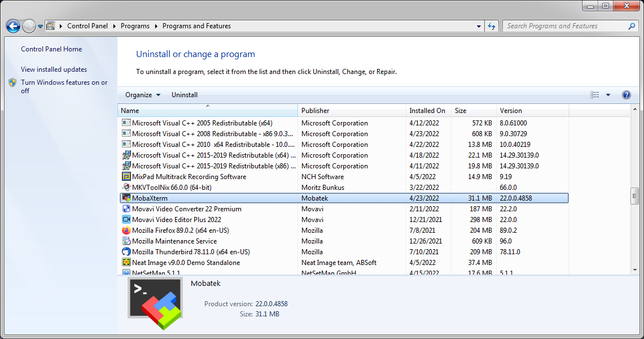Click the Help question mark icon
This screenshot has height=339, width=644.
point(627,95)
